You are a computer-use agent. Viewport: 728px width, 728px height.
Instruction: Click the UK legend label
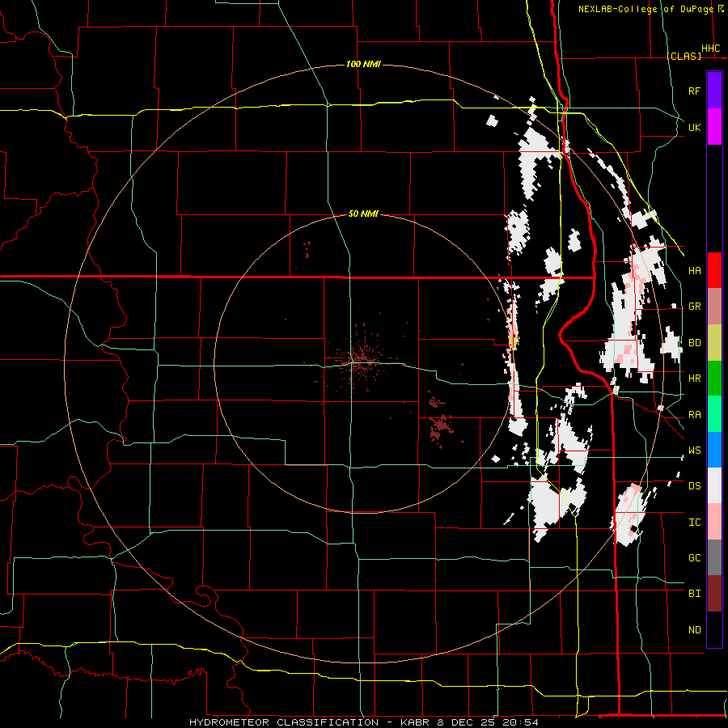click(x=694, y=127)
